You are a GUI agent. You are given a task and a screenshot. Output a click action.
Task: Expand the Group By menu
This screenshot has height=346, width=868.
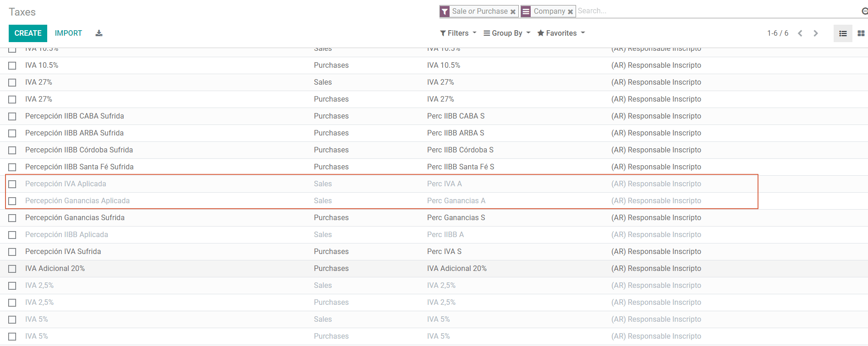506,33
